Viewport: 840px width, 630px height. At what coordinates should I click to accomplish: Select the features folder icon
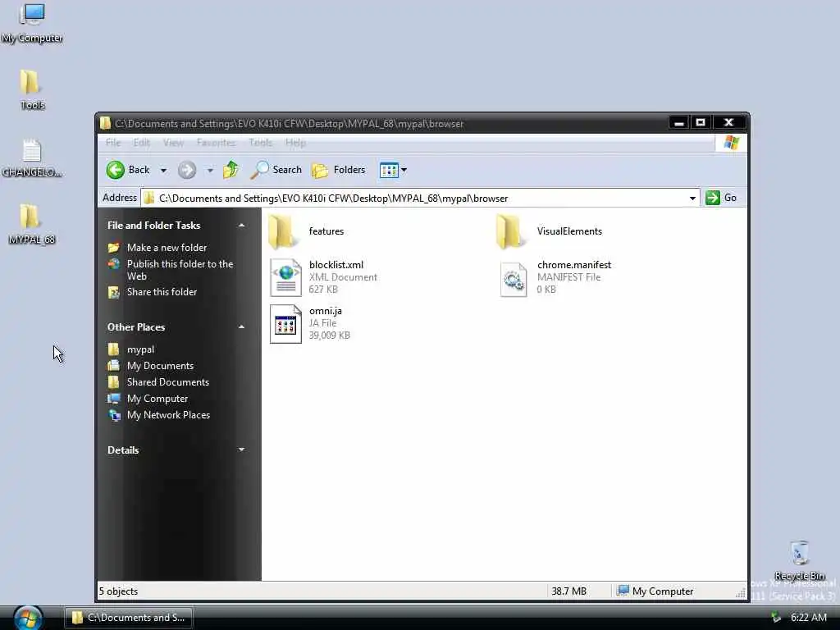[x=282, y=231]
